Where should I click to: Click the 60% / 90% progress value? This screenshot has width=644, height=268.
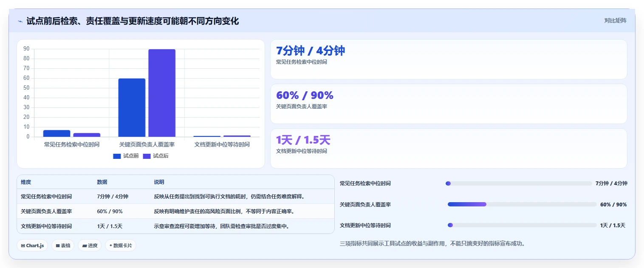(613, 204)
